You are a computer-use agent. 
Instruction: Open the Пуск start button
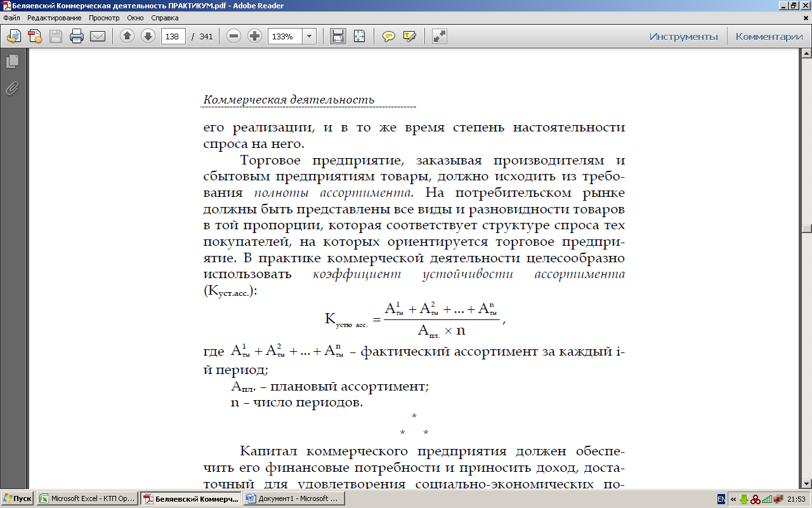(17, 498)
